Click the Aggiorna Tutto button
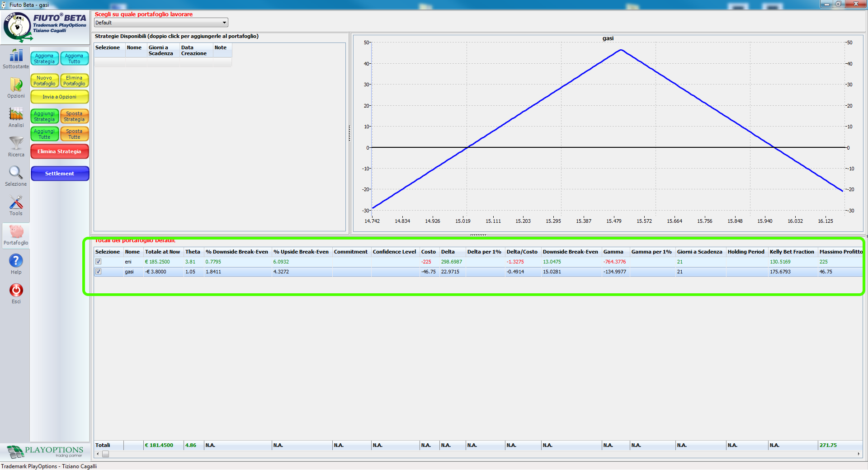Viewport: 868px width, 470px height. [x=74, y=59]
